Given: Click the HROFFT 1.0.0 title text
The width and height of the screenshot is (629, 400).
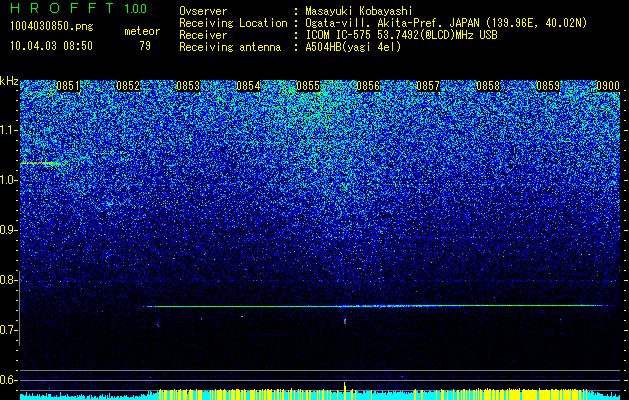Looking at the screenshot, I should click(79, 8).
